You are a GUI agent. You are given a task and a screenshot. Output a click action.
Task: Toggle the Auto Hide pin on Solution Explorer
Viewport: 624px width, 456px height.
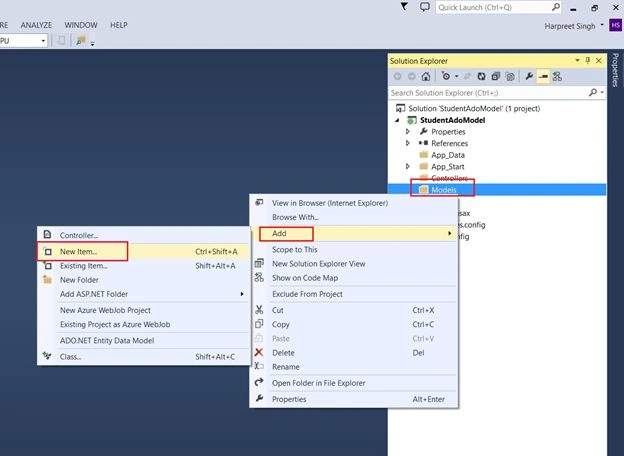tap(588, 60)
